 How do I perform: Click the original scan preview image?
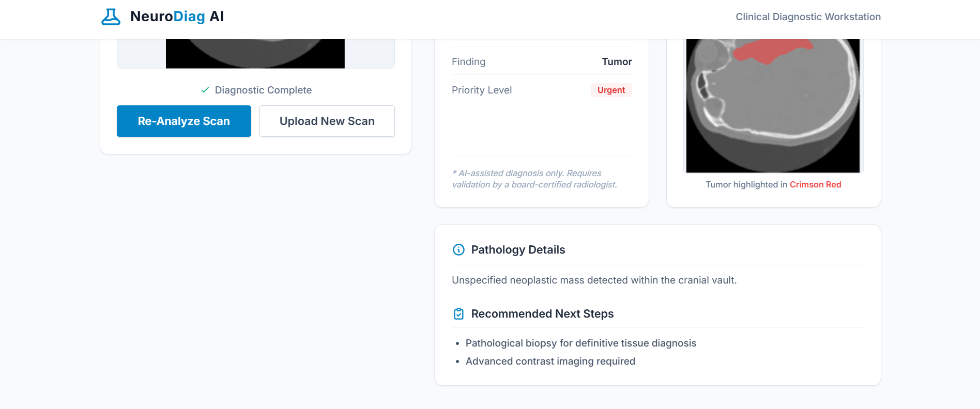[x=255, y=54]
